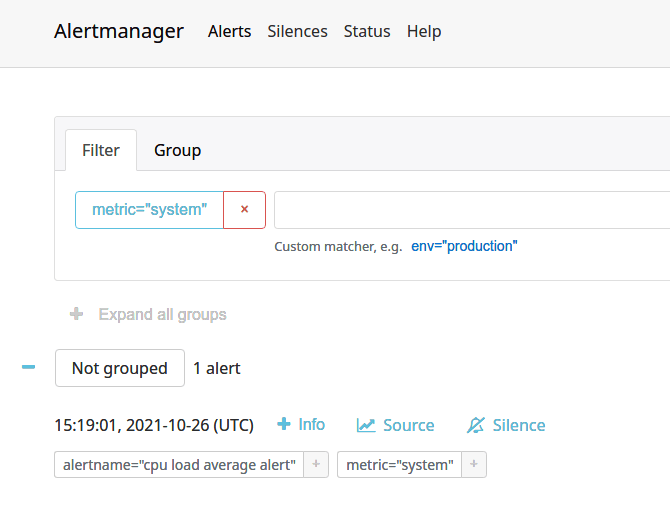Click the plus icon for Info
Viewport: 670px width, 518px height.
[284, 425]
